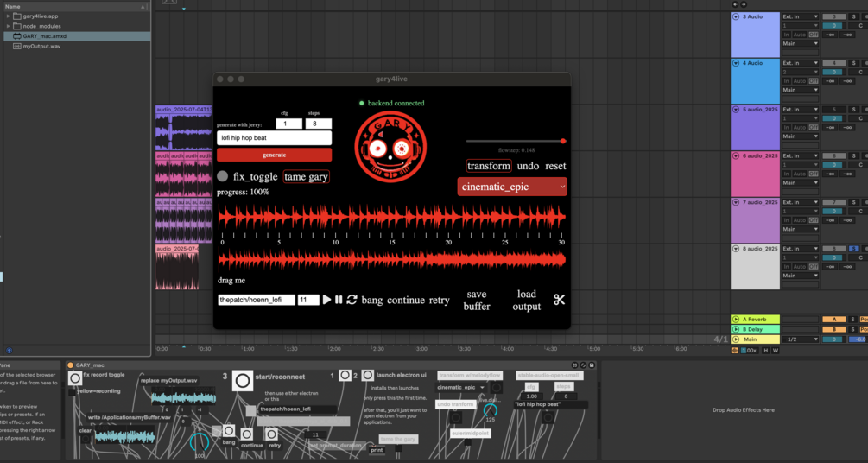
Task: Fold the 8 audio_2025 track
Action: pos(736,250)
